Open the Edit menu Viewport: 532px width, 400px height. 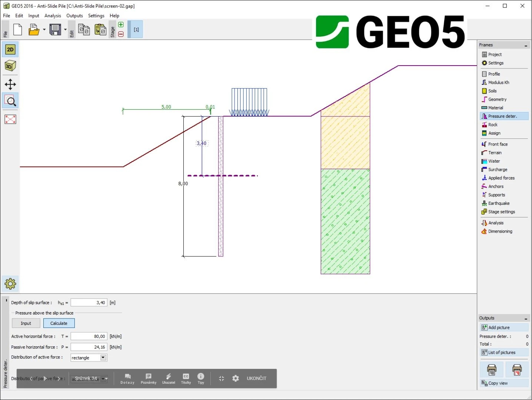point(19,16)
